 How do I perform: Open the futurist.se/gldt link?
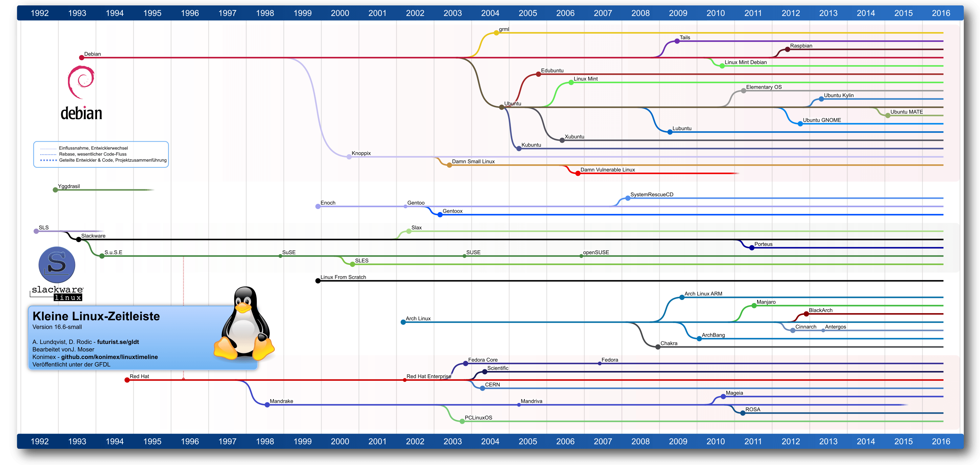(118, 342)
